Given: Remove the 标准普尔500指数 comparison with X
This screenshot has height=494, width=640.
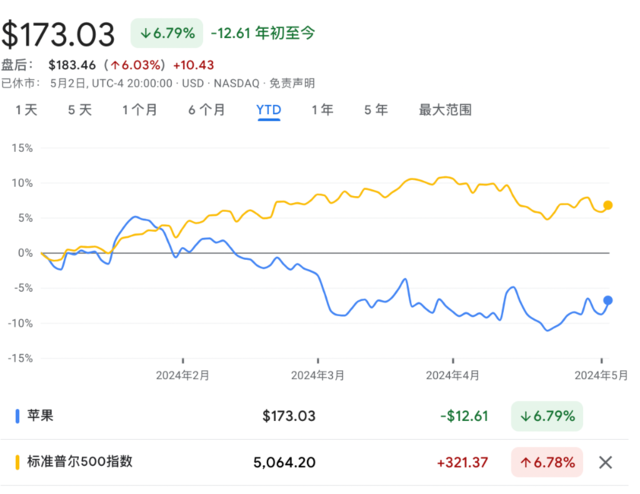Looking at the screenshot, I should [x=605, y=462].
